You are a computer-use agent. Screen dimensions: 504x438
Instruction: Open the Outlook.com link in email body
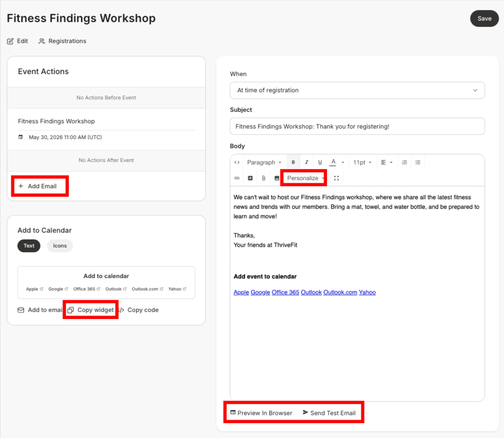[340, 292]
